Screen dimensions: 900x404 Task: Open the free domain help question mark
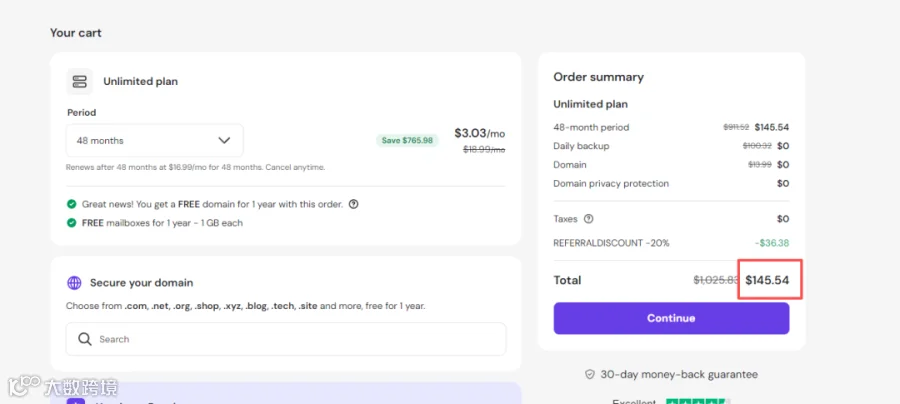coord(354,204)
